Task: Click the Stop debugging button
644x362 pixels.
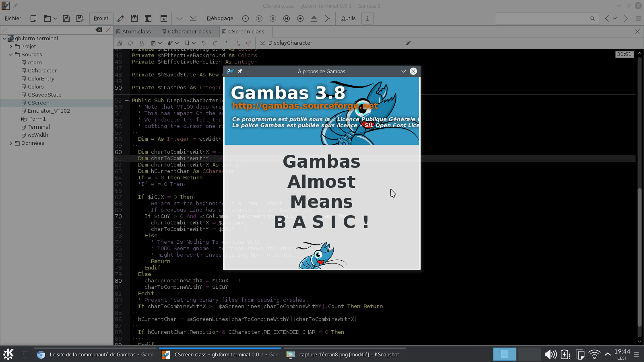Action: (273, 19)
